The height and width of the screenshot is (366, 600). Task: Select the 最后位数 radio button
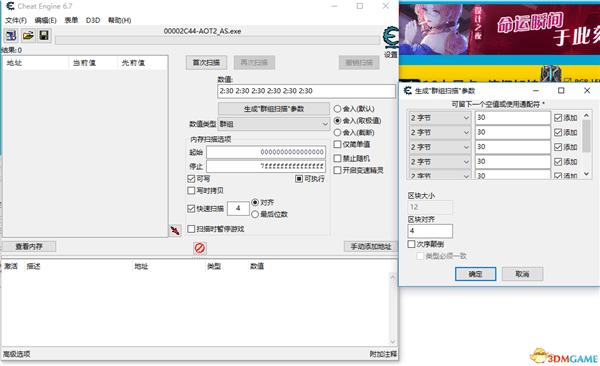point(269,214)
